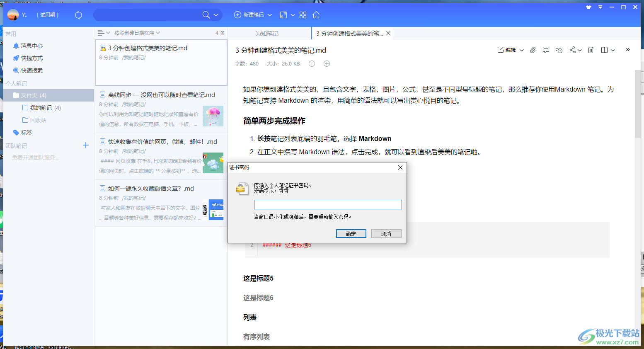
Task: Click the delete trash icon
Action: click(591, 50)
